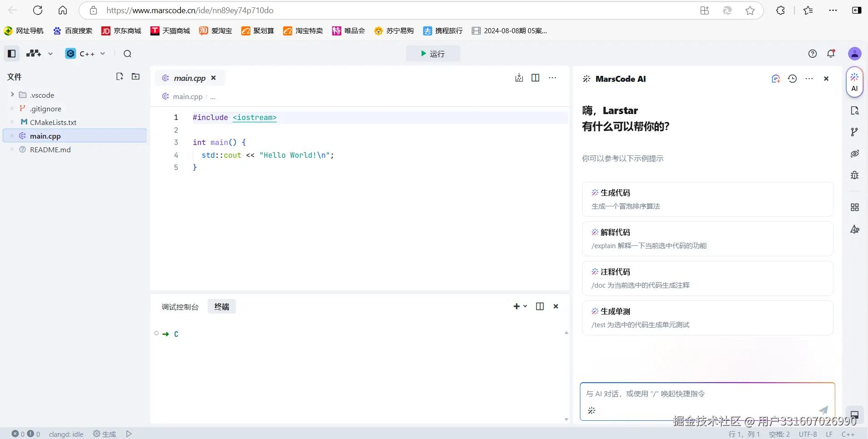
Task: Choose the 注释代码 example prompt
Action: tap(708, 278)
